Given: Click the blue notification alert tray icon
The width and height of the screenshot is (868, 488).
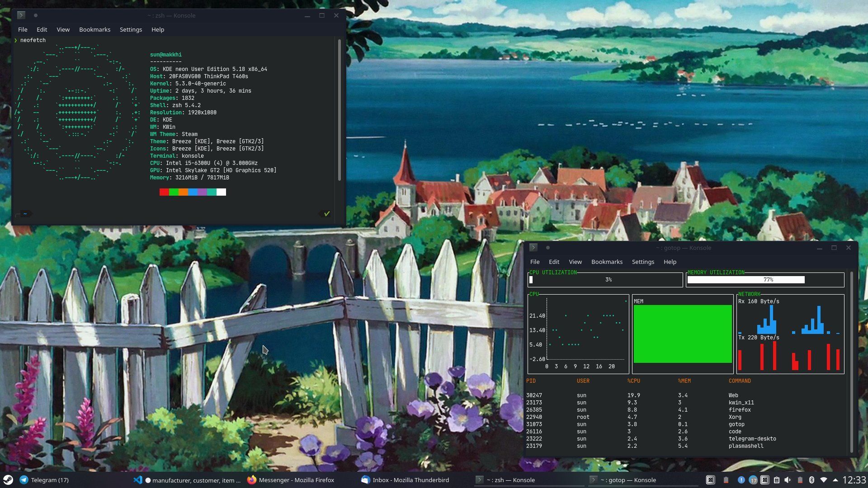Looking at the screenshot, I should coord(741,480).
